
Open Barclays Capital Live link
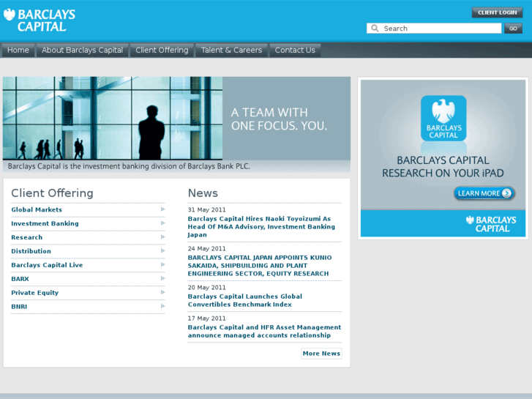coord(47,265)
